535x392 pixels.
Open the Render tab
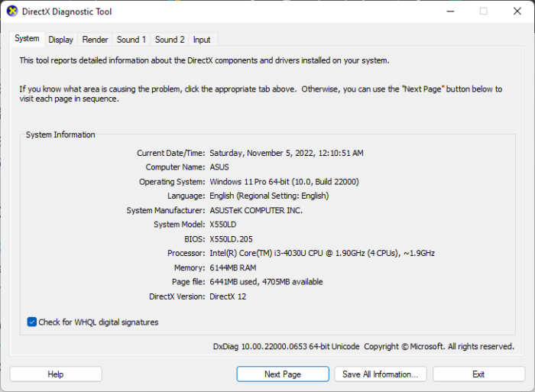click(x=95, y=40)
